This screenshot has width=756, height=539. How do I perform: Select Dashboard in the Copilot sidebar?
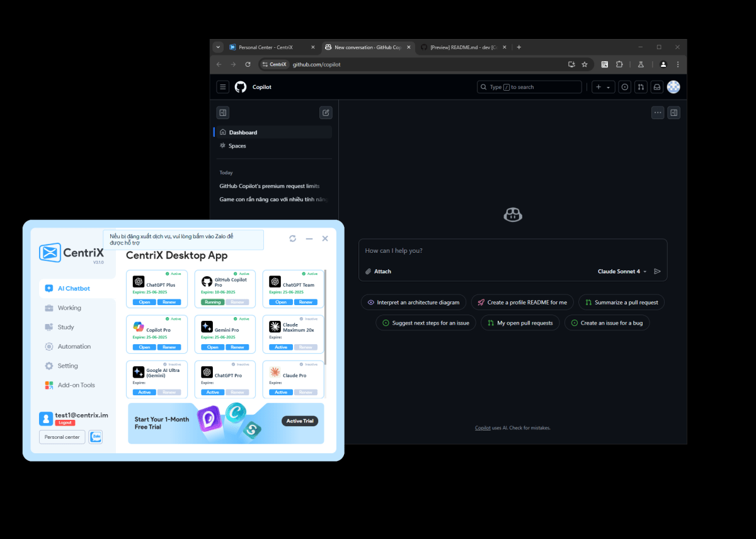(244, 132)
